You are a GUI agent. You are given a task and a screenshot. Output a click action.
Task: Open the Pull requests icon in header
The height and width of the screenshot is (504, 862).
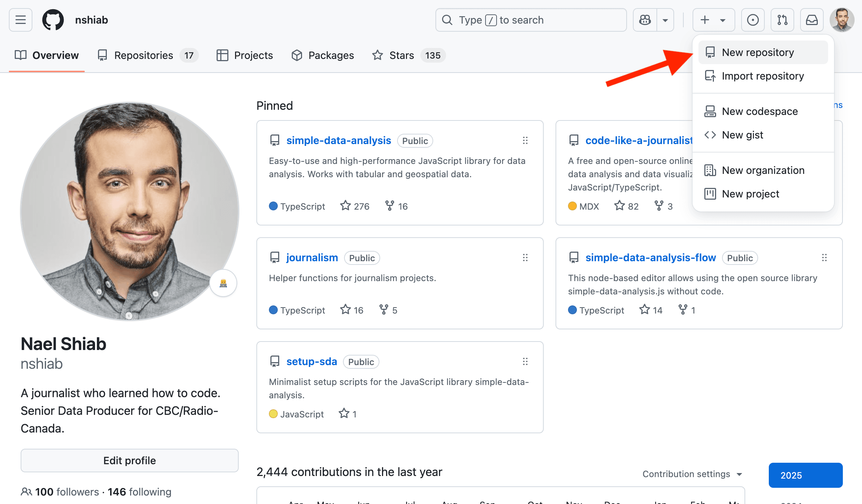pos(782,20)
